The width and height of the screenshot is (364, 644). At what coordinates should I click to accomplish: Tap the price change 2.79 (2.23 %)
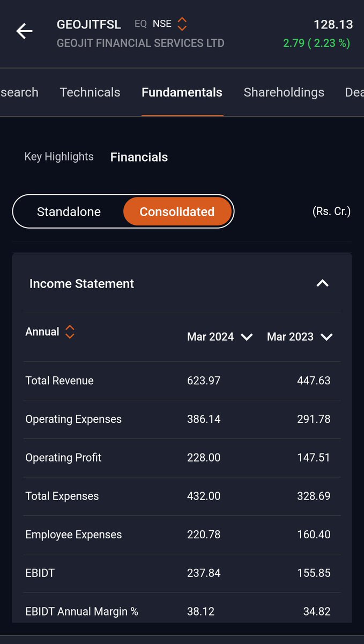coord(316,43)
